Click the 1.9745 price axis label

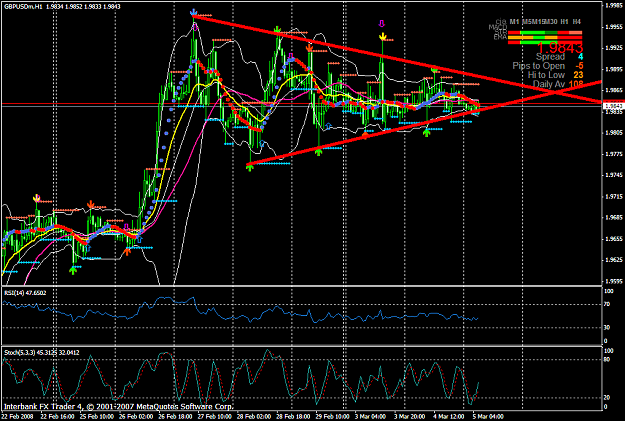click(x=614, y=175)
